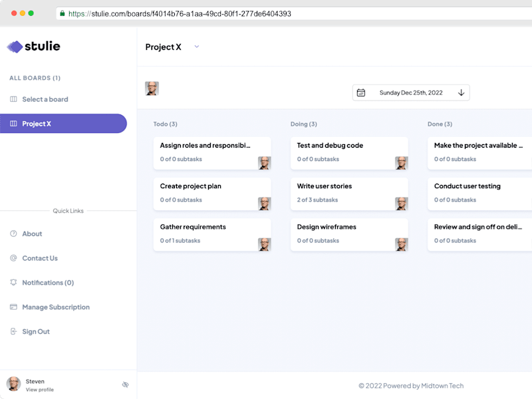Click the 2 of 3 subtasks text
The image size is (532, 399).
318,200
